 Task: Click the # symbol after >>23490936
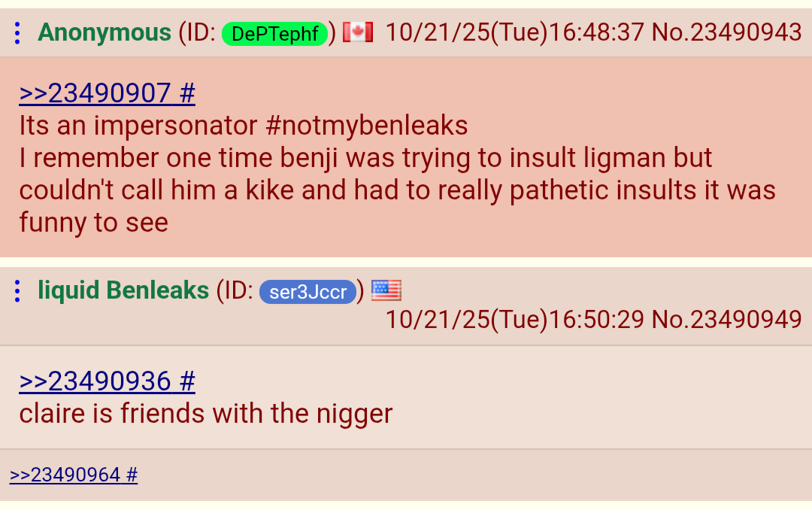(187, 381)
